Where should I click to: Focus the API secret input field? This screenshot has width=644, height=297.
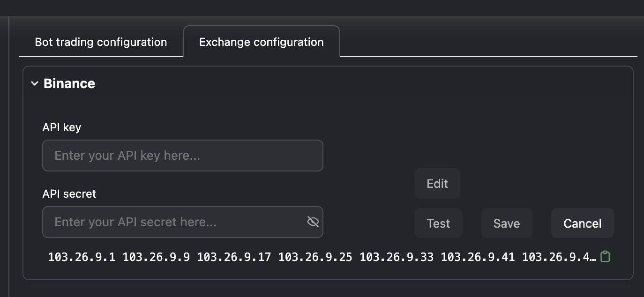click(183, 222)
